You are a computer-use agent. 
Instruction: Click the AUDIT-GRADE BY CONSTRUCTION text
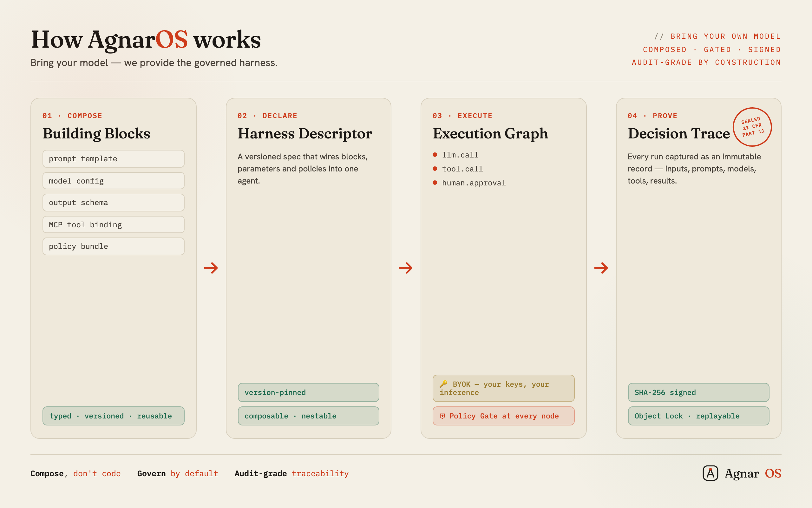point(706,63)
